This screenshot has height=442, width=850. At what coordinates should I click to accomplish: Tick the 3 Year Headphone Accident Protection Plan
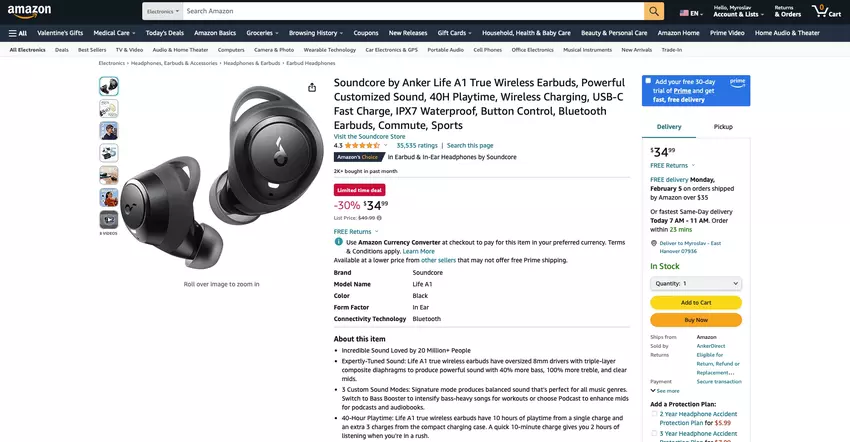click(654, 433)
